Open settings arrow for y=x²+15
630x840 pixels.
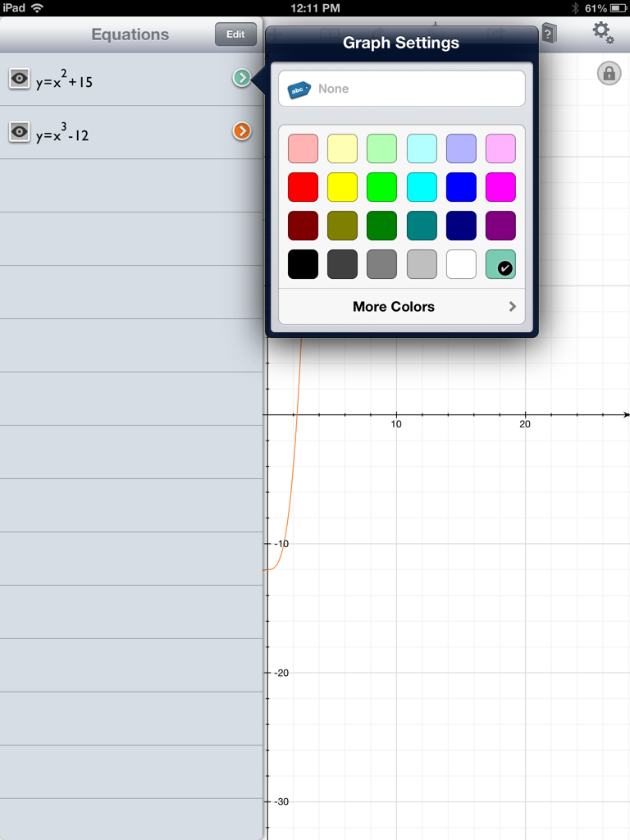[242, 78]
